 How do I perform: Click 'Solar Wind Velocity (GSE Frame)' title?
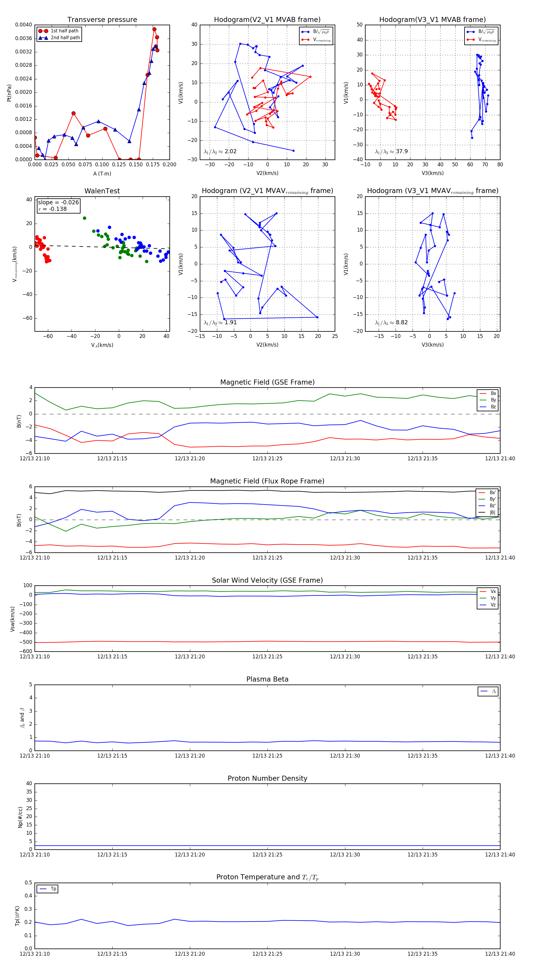coord(267,580)
